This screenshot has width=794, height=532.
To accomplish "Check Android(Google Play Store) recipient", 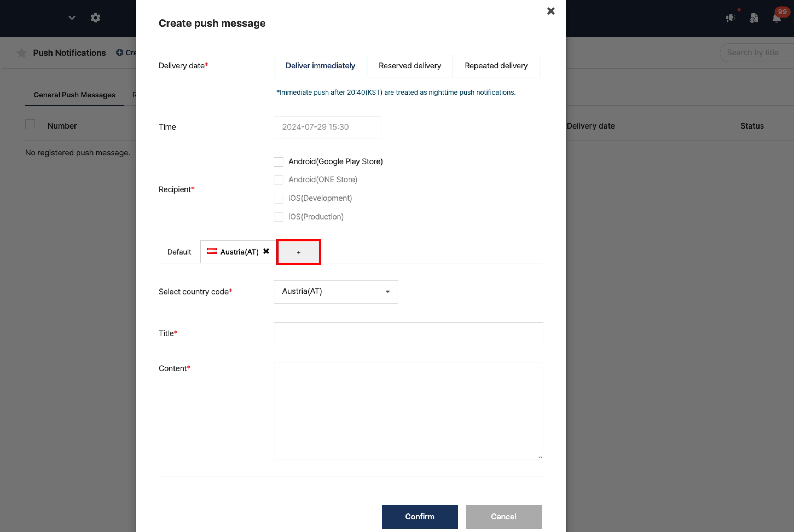I will point(278,162).
